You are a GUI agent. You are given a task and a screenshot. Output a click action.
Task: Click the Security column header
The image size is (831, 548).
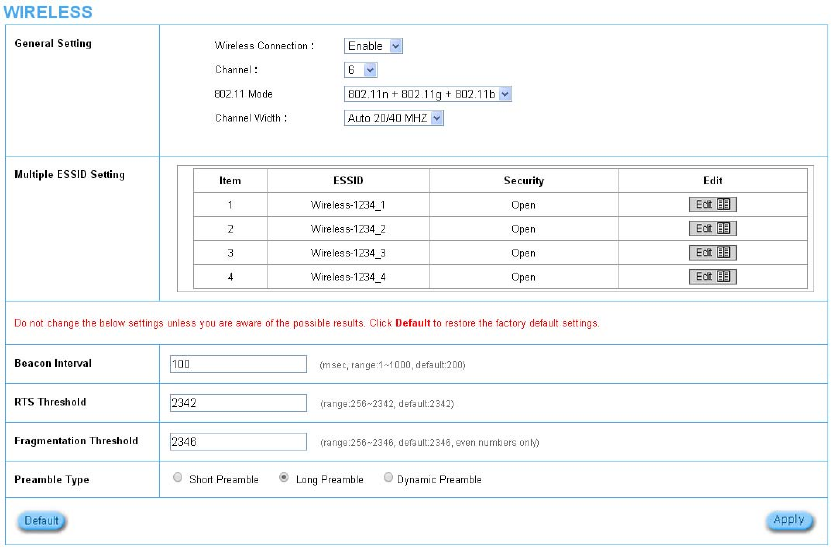[524, 181]
